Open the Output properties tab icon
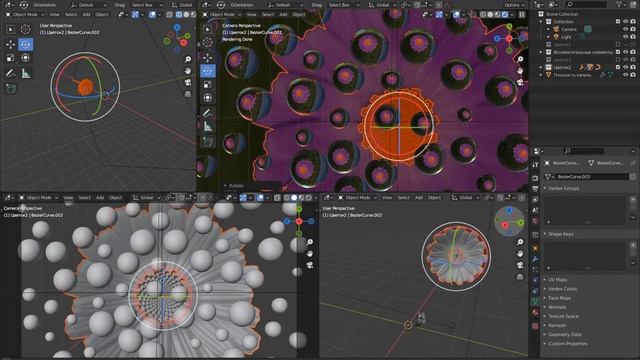640x360 pixels. pos(535,189)
